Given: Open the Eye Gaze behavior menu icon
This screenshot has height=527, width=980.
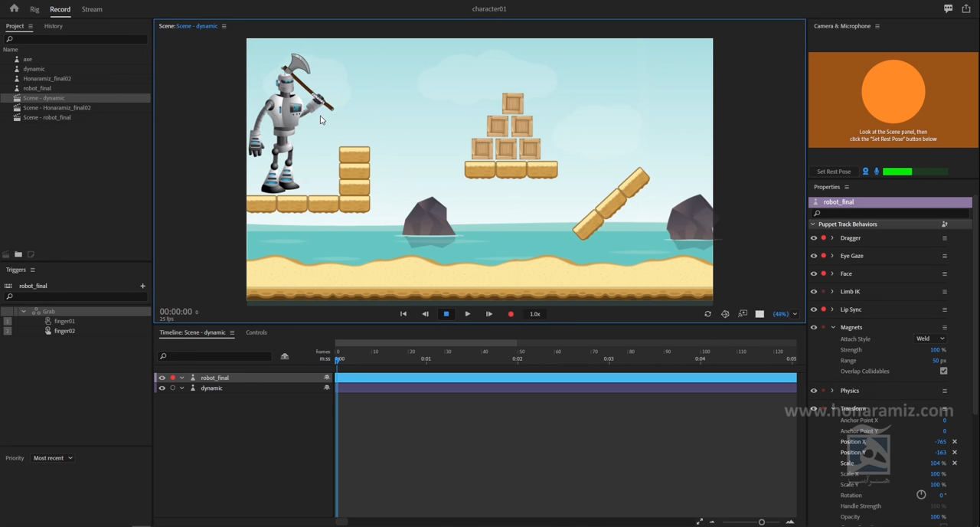Looking at the screenshot, I should click(945, 256).
